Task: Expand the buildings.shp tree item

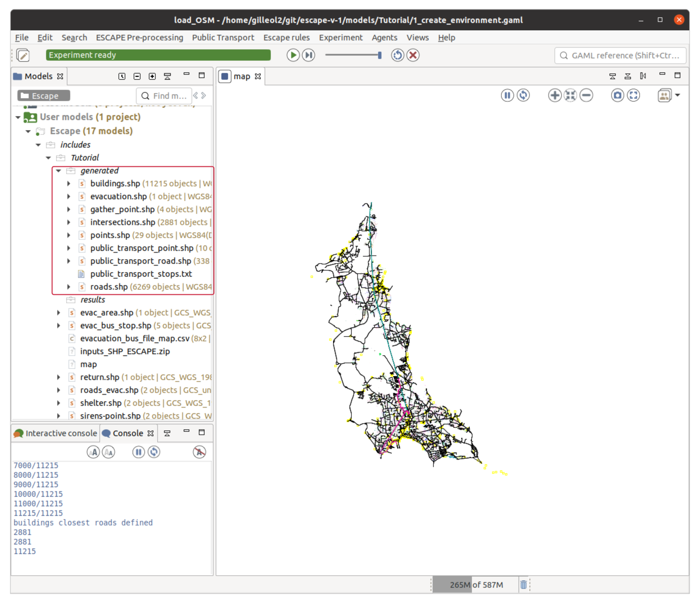Action: (69, 184)
